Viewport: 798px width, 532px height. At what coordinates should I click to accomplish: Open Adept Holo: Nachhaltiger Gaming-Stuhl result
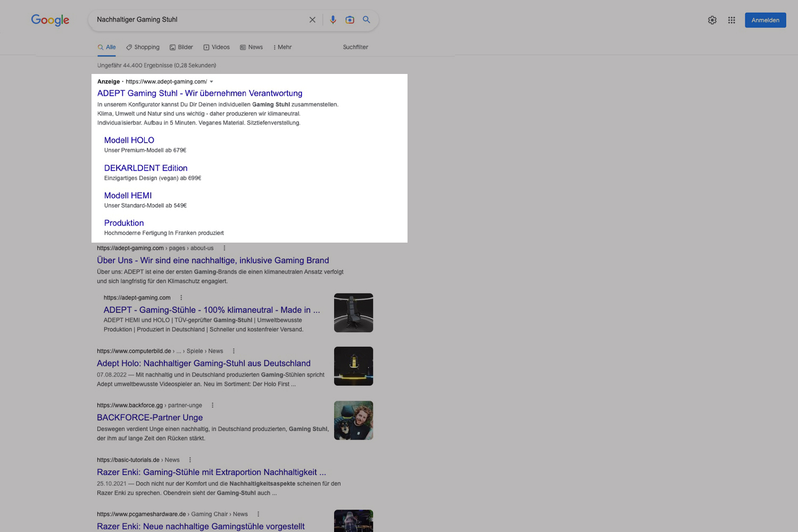pos(204,363)
